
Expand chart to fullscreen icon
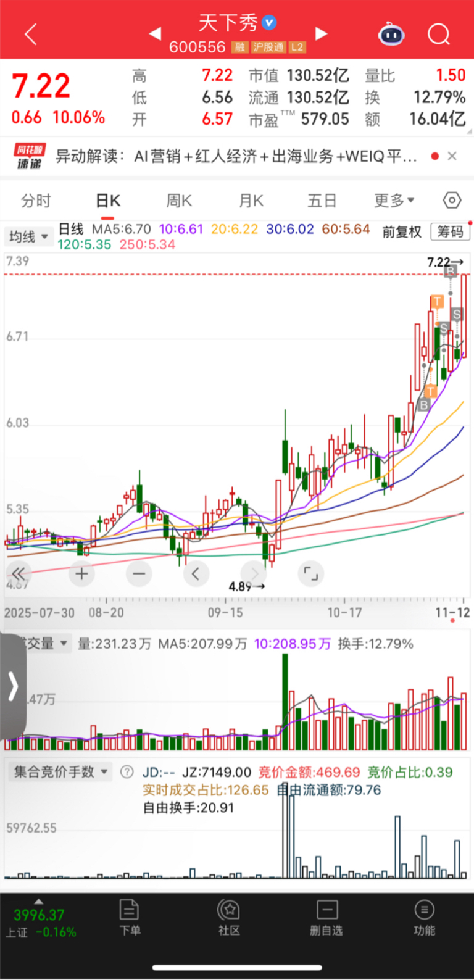pos(311,574)
